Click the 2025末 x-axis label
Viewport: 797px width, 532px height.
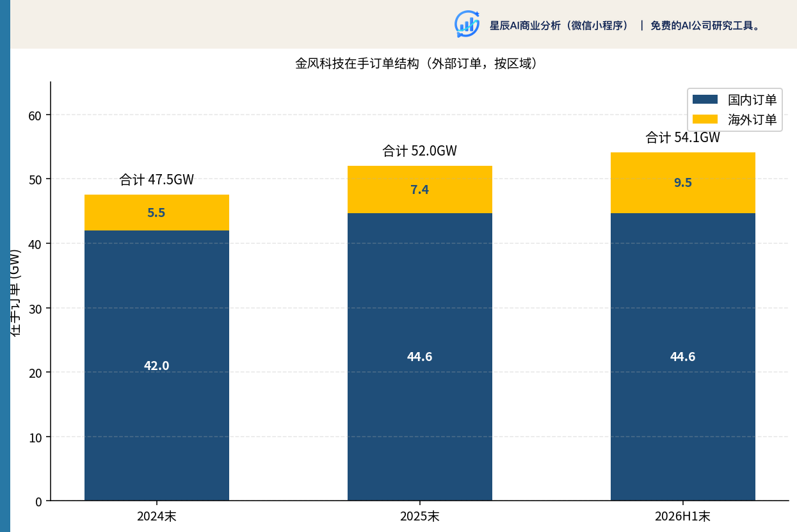click(420, 516)
